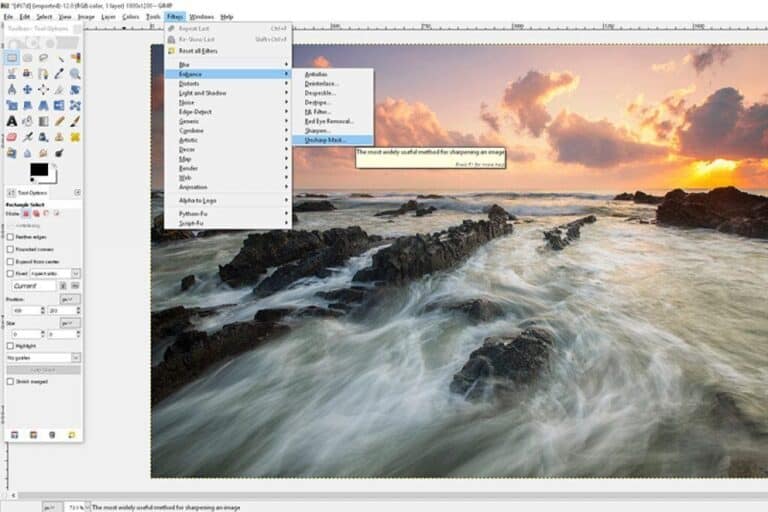The height and width of the screenshot is (512, 768).
Task: Check the Expand from center option
Action: pos(11,260)
